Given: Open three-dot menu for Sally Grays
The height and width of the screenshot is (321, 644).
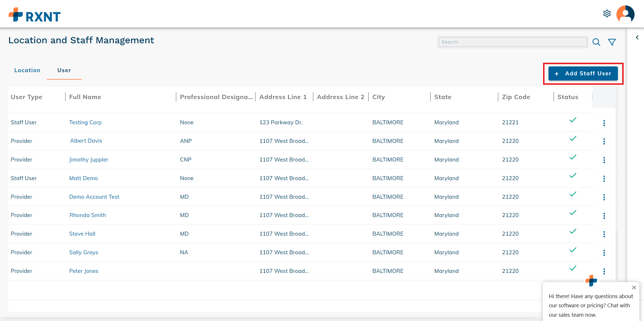Looking at the screenshot, I should pos(604,253).
